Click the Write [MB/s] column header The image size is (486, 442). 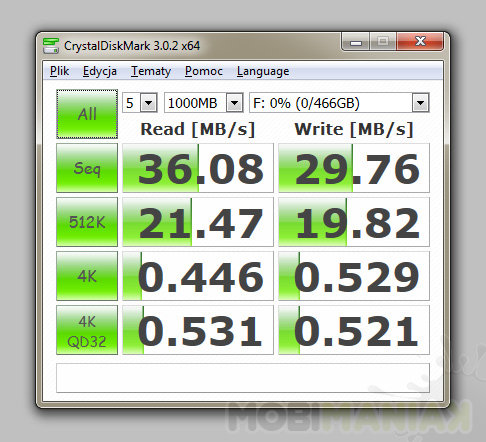click(354, 129)
